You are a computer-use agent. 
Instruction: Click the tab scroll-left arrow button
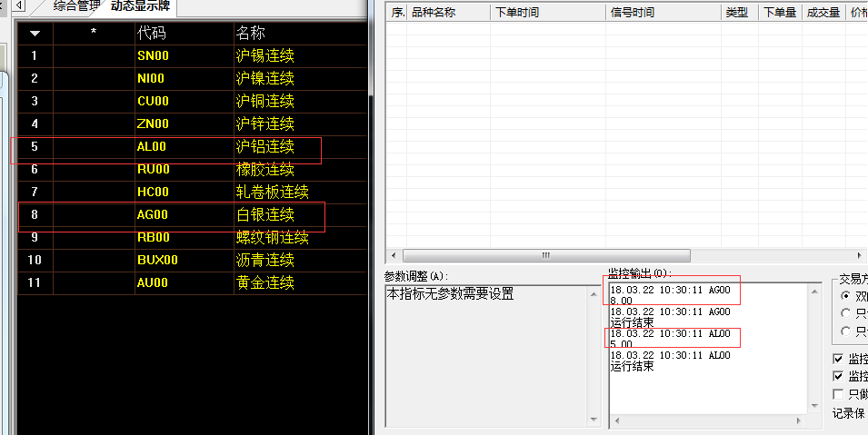click(19, 5)
